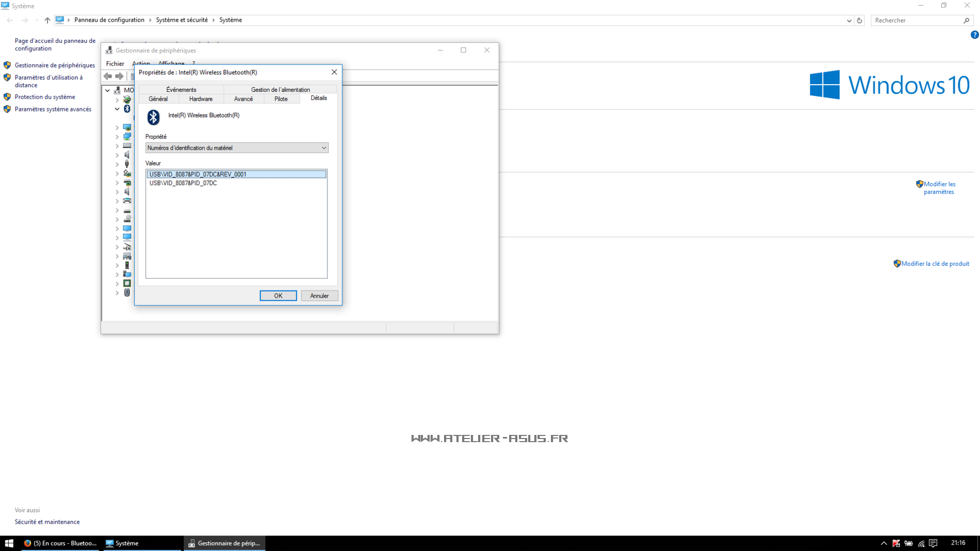Collapse the Bluetooth tree node

[x=117, y=109]
